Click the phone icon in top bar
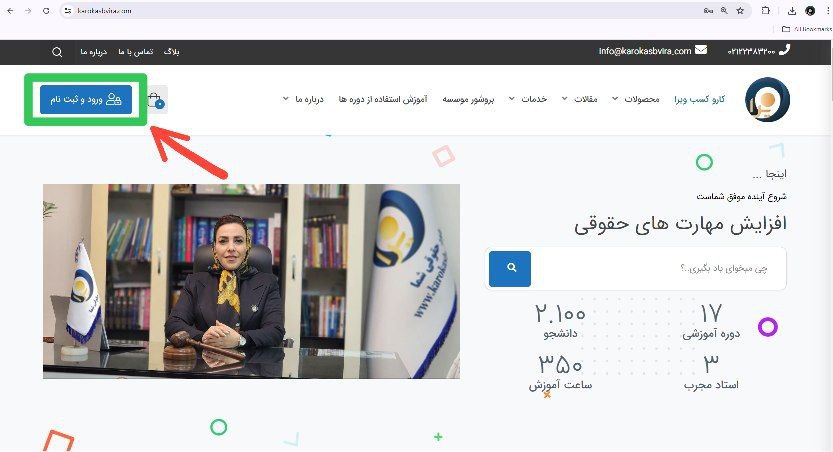 [784, 50]
